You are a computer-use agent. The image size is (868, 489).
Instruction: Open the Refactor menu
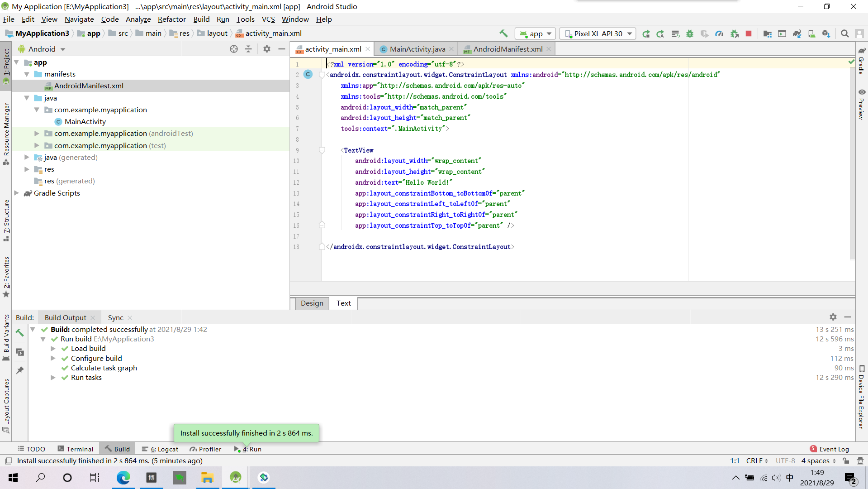pos(171,19)
